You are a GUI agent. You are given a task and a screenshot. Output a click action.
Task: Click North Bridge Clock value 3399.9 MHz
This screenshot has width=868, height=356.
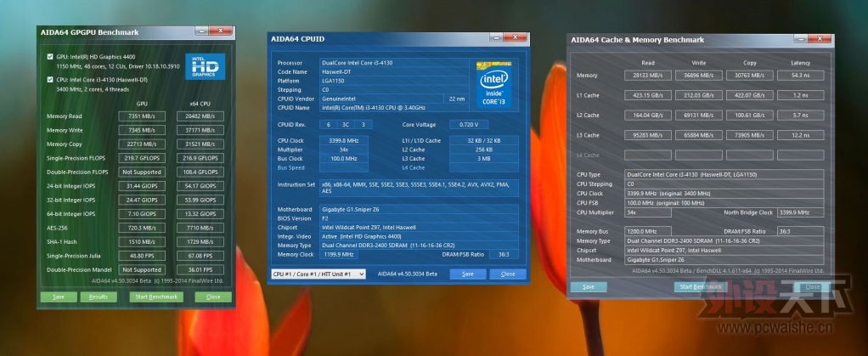click(800, 212)
